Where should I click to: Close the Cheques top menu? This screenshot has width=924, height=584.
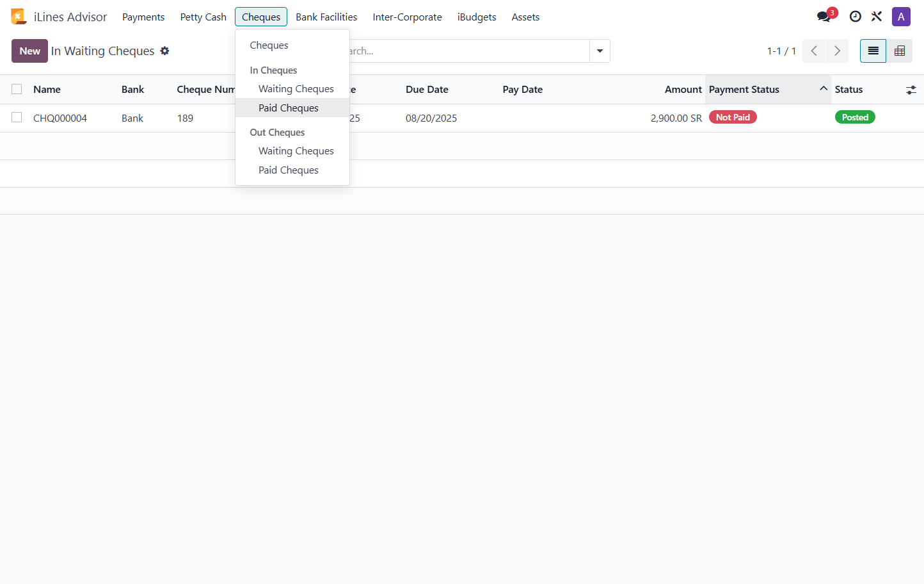coord(261,17)
